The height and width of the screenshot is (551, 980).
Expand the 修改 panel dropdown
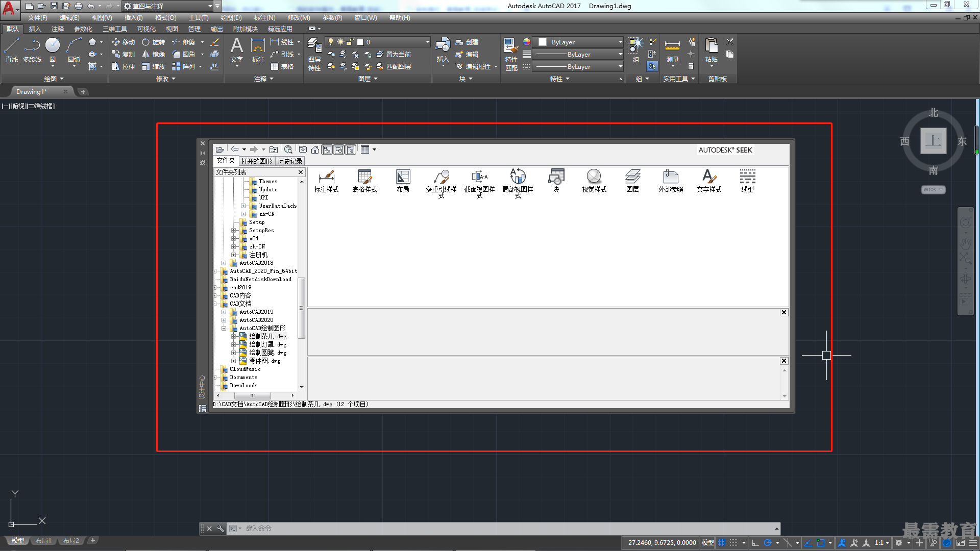tap(165, 79)
